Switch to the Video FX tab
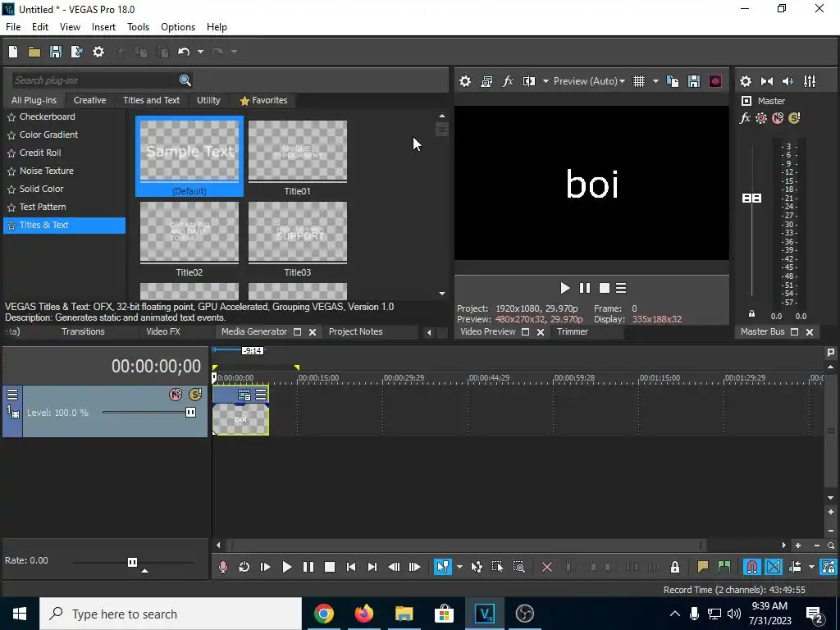 coord(163,331)
